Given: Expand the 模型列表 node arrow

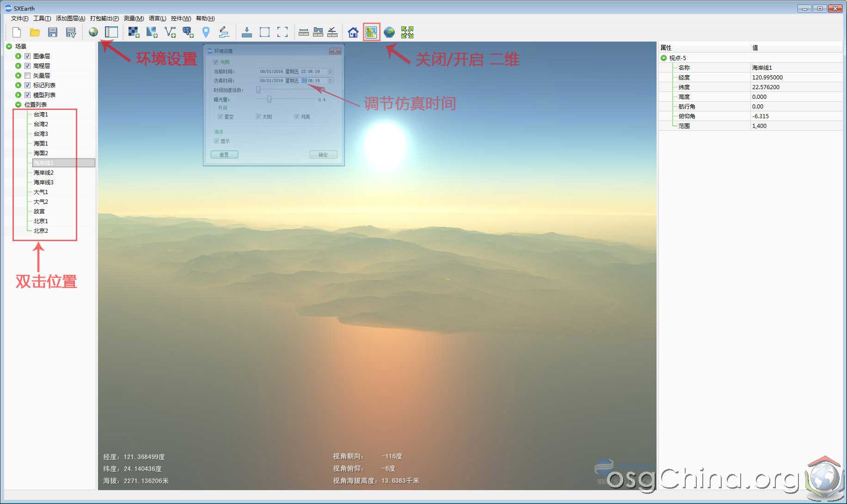Looking at the screenshot, I should (x=18, y=95).
